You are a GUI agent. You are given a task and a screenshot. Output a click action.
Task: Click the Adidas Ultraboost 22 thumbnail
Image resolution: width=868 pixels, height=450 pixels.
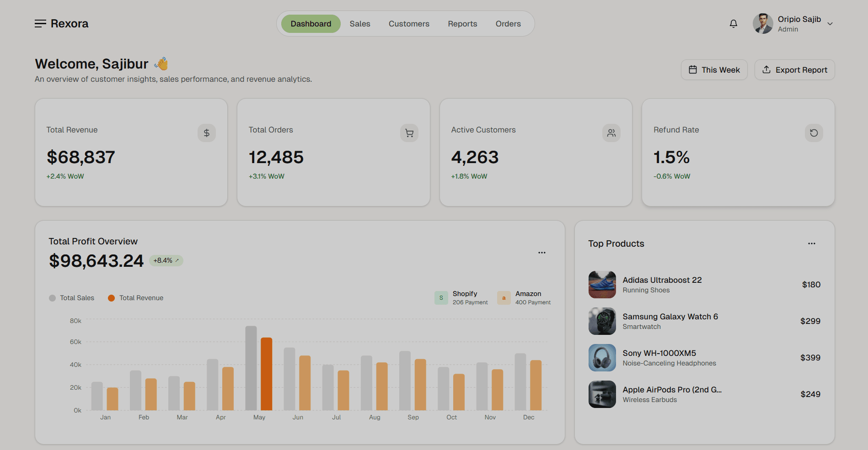[x=602, y=284]
